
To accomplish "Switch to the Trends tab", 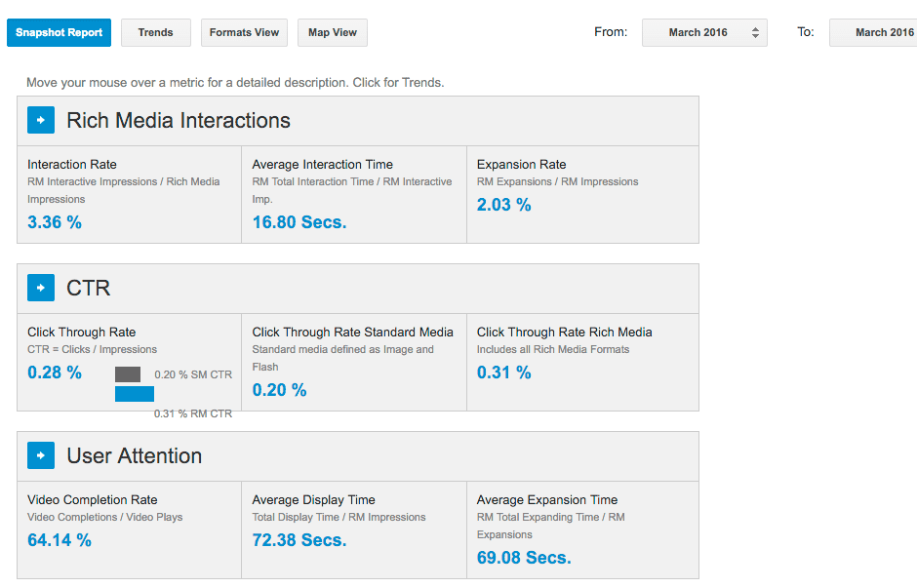I will 155,32.
